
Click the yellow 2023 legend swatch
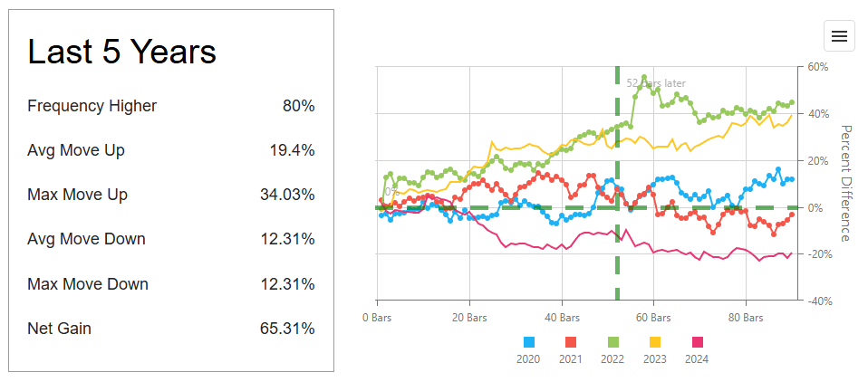click(x=655, y=342)
